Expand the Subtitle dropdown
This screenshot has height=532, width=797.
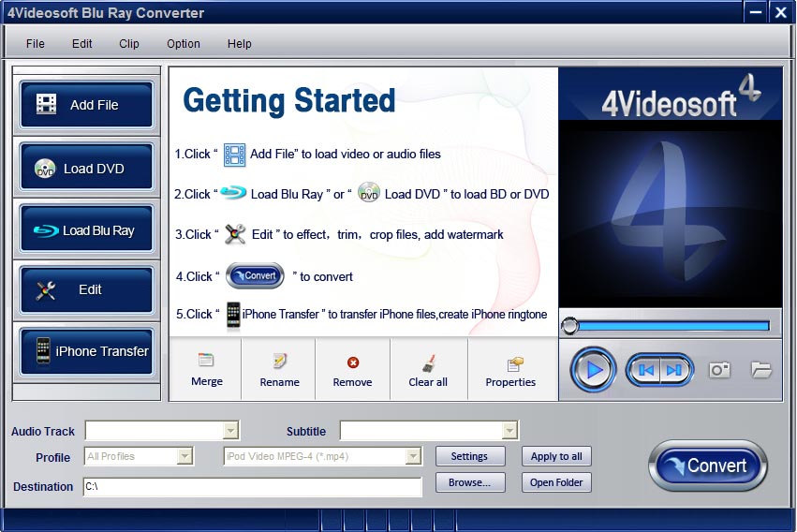tap(509, 430)
